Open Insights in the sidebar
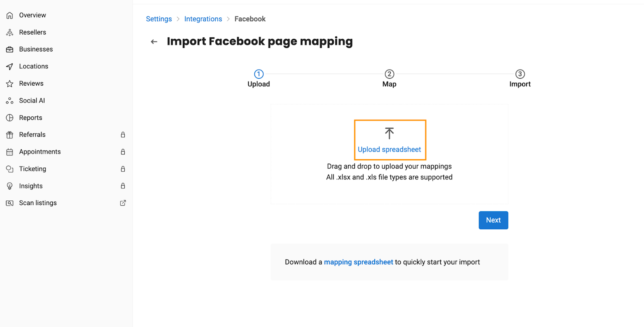The height and width of the screenshot is (327, 644). (31, 186)
